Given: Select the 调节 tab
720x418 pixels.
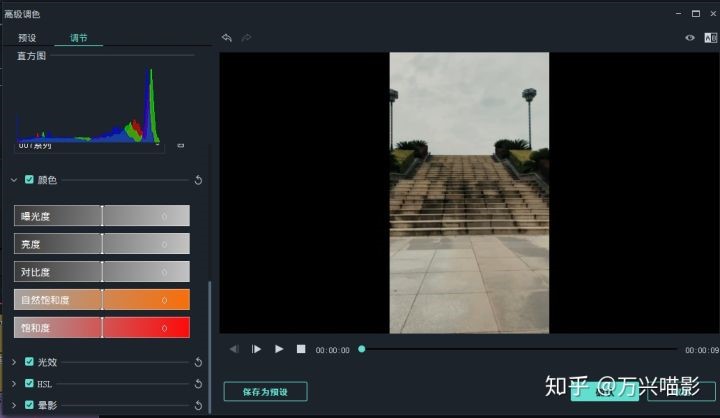Looking at the screenshot, I should pos(79,38).
